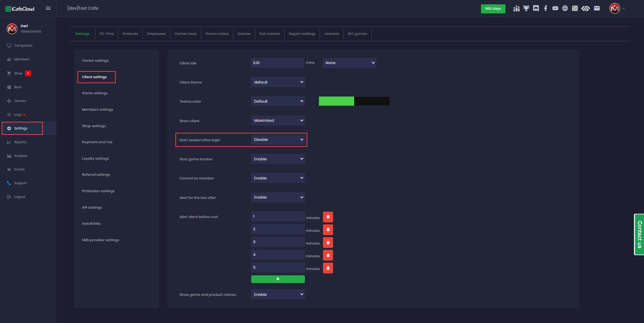Expand the Client theme dropdown

click(278, 82)
